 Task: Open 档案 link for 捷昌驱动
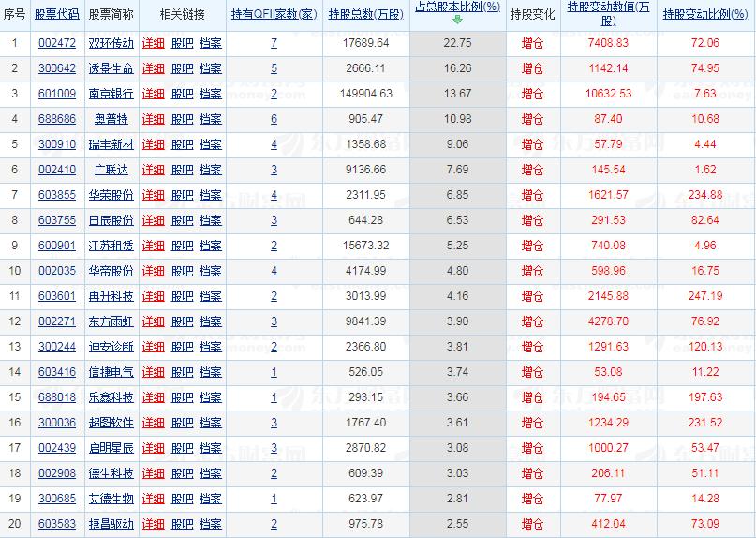pyautogui.click(x=211, y=524)
